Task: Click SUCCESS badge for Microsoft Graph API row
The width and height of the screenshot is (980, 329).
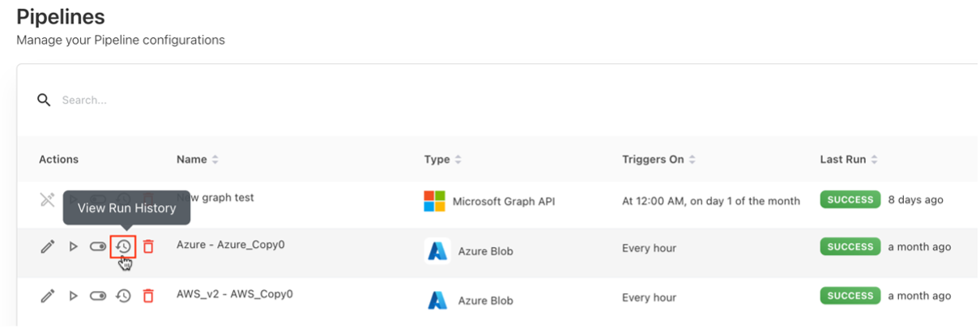Action: 850,199
